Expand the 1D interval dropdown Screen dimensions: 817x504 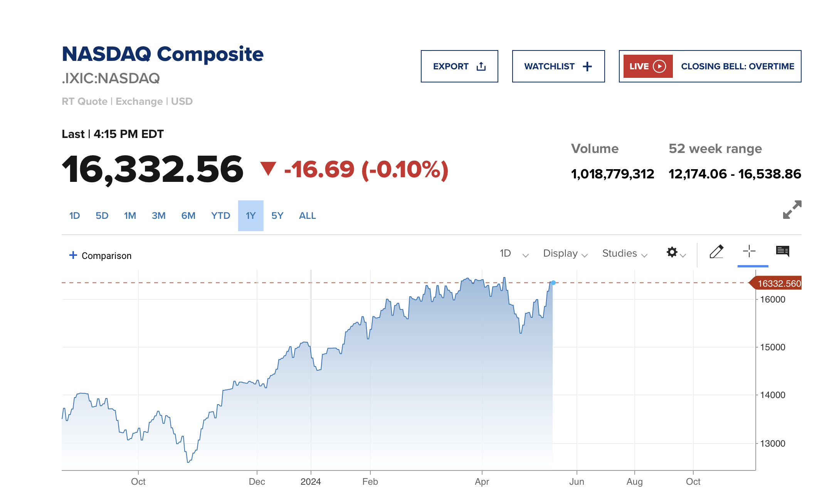pos(514,254)
